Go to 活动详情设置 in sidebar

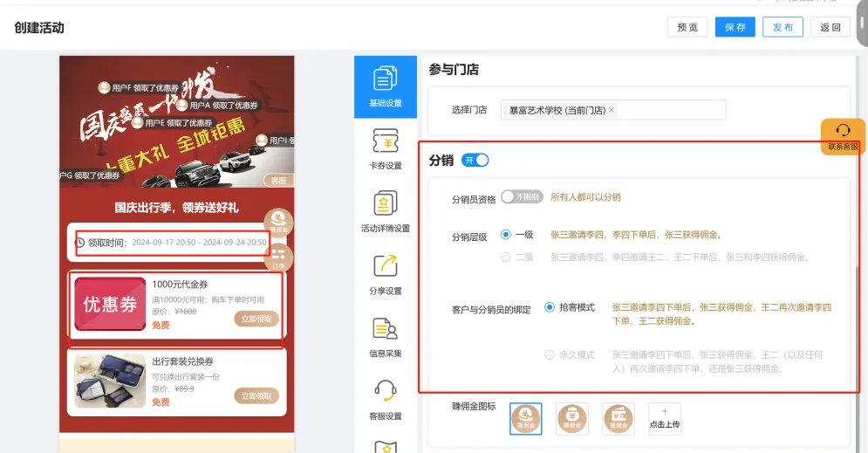coord(385,211)
